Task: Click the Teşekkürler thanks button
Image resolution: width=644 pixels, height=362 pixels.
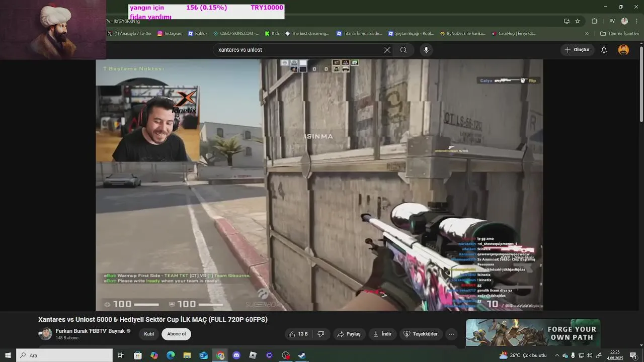Action: [421, 334]
